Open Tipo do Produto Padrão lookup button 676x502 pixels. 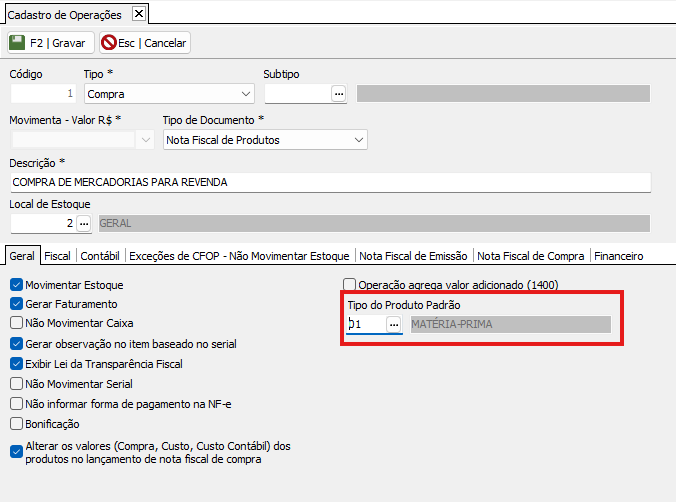[x=394, y=324]
